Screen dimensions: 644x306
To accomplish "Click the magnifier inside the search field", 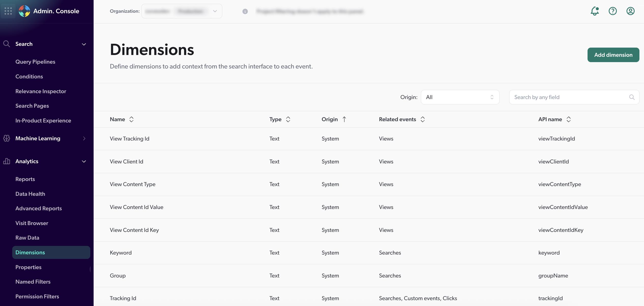I will coord(632,97).
